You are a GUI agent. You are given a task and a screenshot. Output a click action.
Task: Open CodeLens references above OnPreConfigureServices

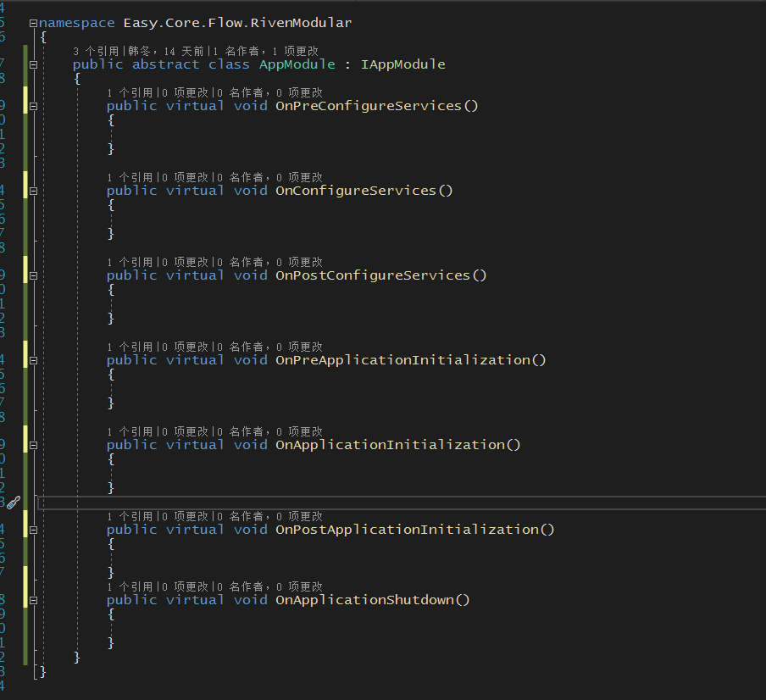(x=130, y=93)
